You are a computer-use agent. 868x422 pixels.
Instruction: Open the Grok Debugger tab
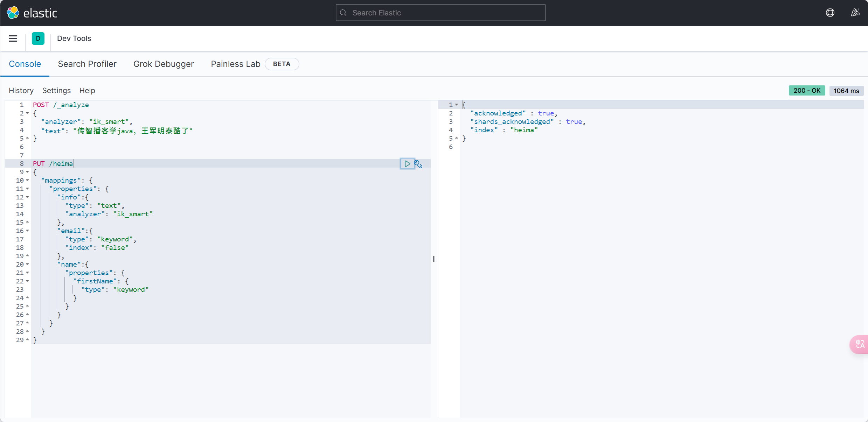click(164, 64)
